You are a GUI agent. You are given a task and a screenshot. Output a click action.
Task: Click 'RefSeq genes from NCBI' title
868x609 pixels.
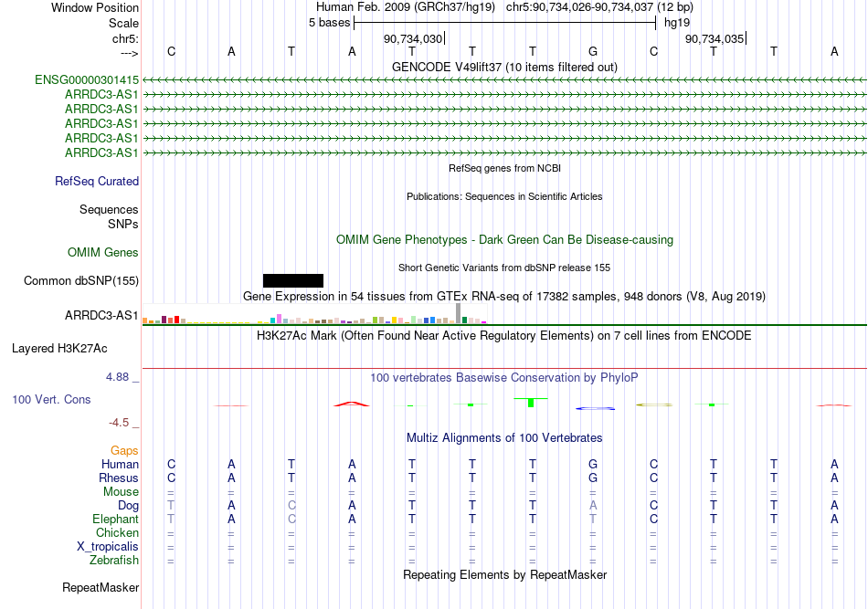[x=504, y=168]
